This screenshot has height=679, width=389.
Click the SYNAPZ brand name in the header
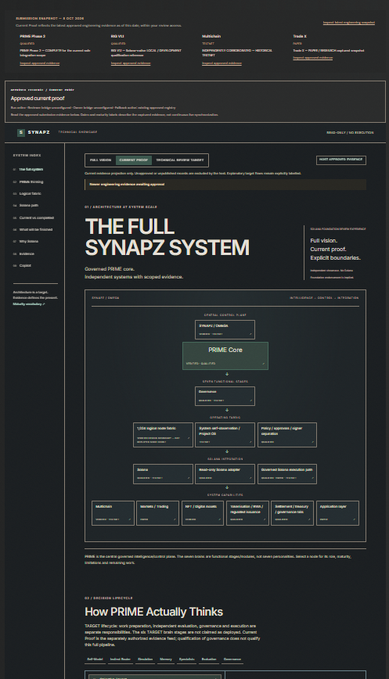pos(39,133)
